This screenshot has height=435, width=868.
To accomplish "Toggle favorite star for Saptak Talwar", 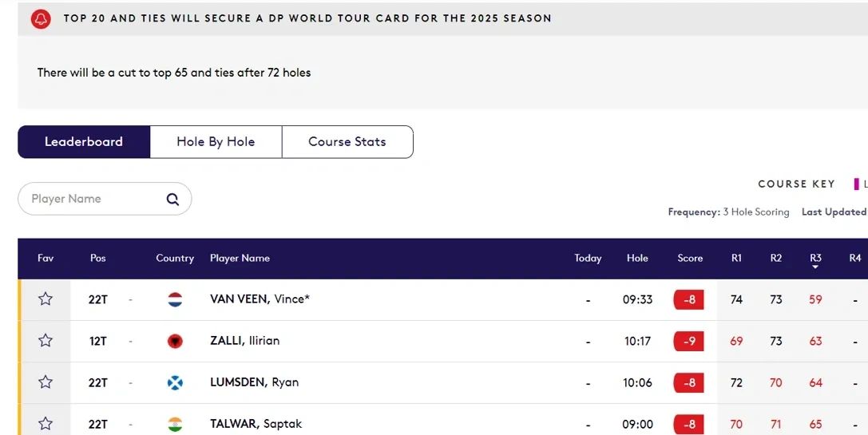I will (x=46, y=423).
